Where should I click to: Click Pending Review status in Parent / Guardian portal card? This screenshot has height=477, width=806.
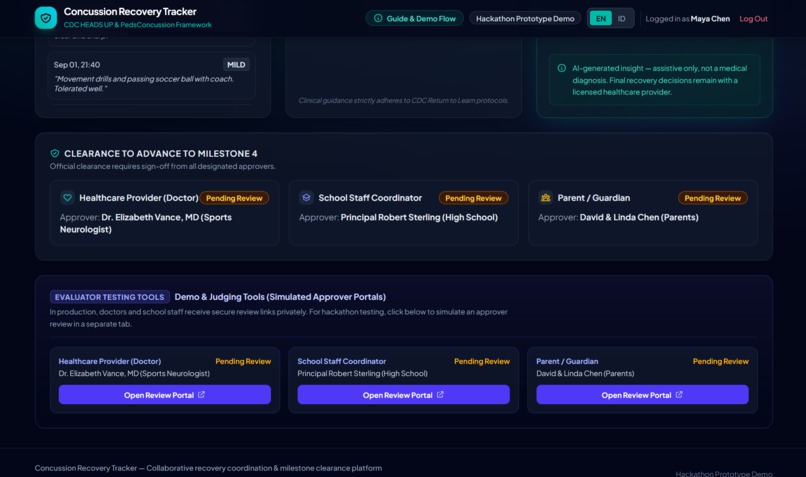(721, 361)
